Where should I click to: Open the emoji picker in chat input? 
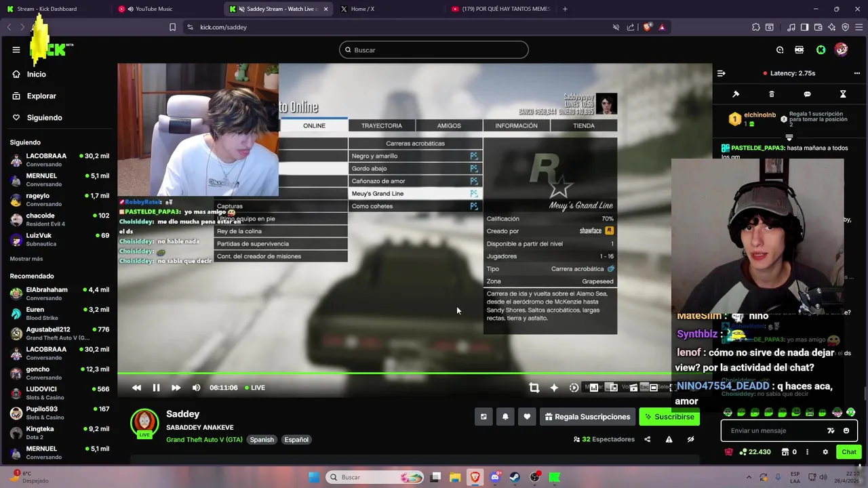846,430
